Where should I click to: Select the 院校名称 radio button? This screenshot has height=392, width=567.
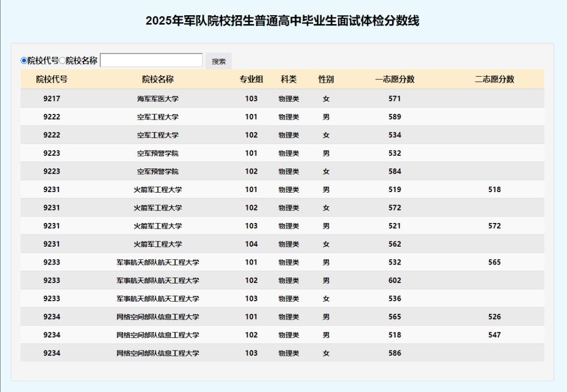(62, 60)
